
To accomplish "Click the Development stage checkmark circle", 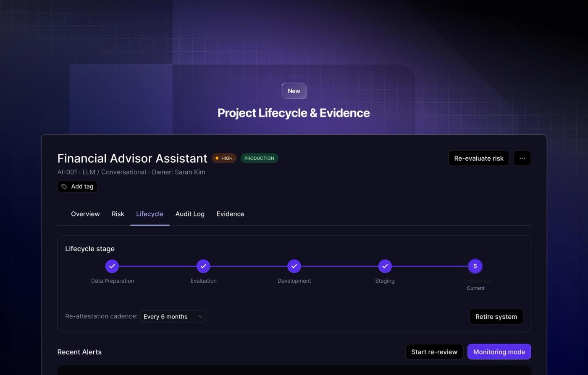I will [294, 266].
